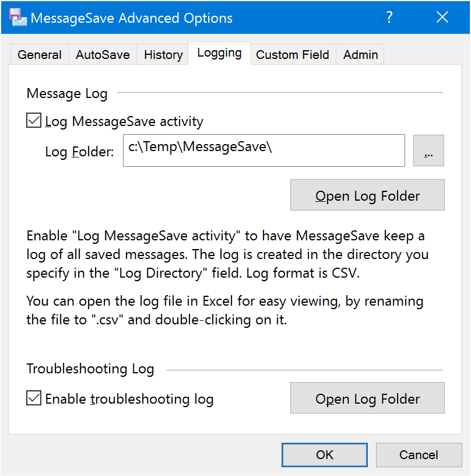The image size is (471, 476).
Task: Click the "Log Folder:" field label
Action: 79,152
